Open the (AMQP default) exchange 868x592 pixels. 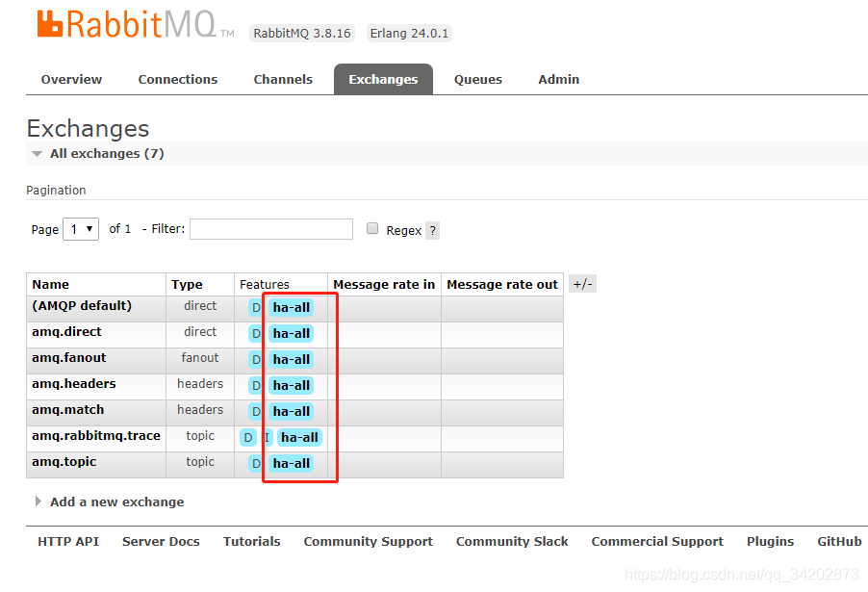pyautogui.click(x=82, y=306)
